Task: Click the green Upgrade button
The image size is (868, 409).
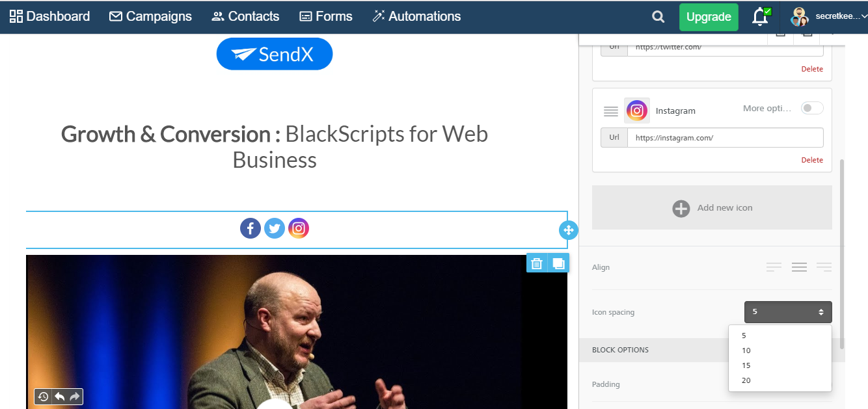Action: (709, 17)
